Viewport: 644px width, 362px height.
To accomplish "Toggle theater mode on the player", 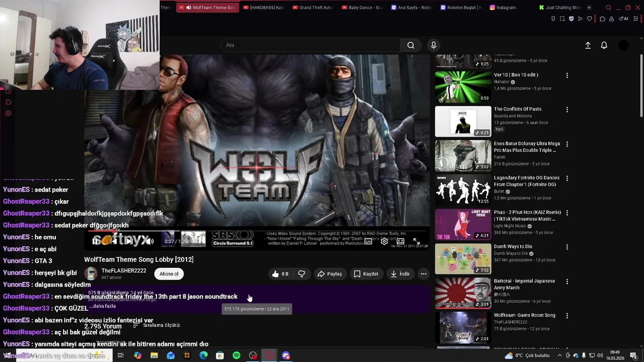I will coord(400,241).
